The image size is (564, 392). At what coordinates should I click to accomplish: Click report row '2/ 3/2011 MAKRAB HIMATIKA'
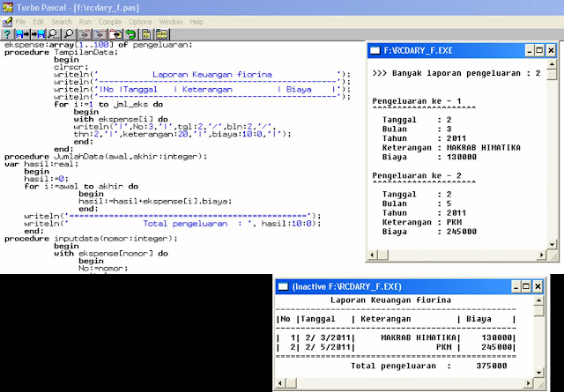[x=396, y=337]
